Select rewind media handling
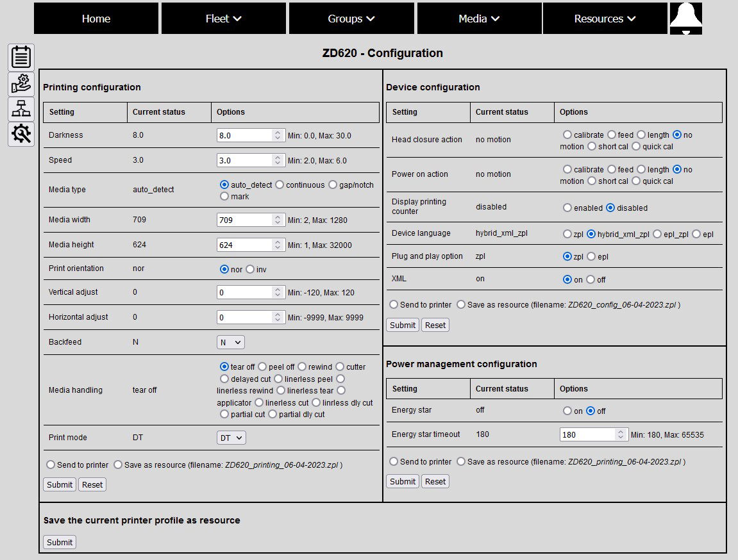 302,366
